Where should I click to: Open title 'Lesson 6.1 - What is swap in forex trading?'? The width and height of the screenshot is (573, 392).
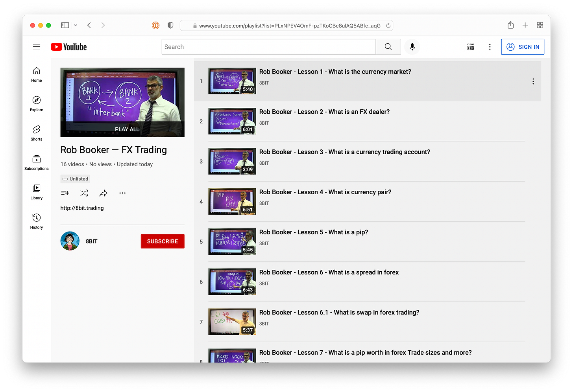(x=339, y=312)
